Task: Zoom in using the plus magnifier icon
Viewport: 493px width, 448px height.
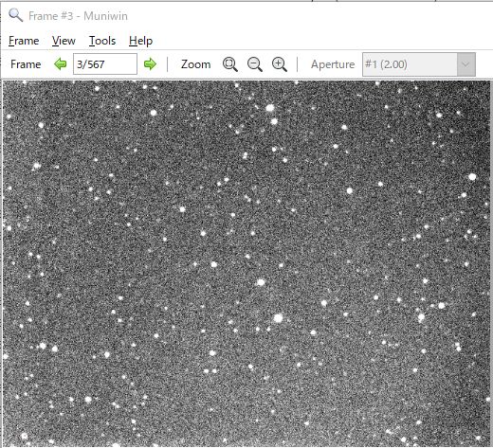Action: (280, 64)
